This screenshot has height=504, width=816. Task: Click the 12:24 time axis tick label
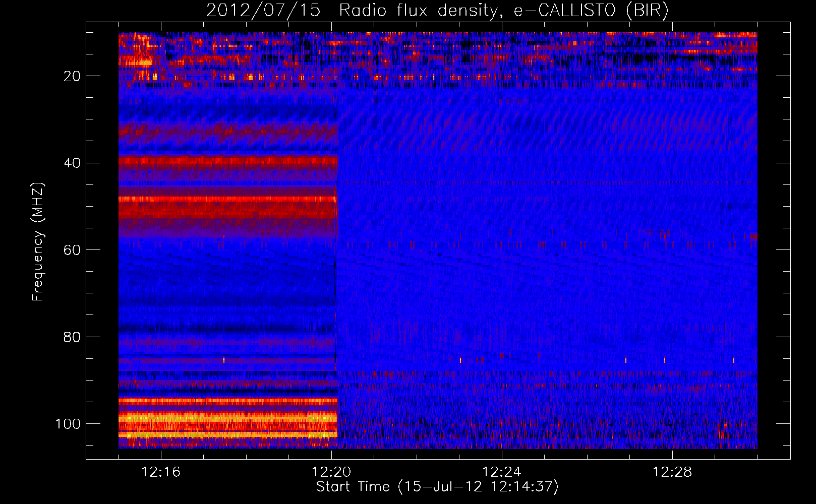coord(502,472)
